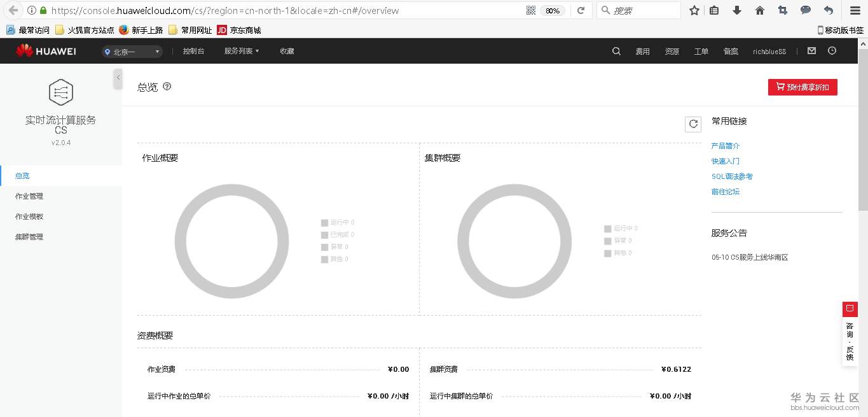Open the console search magnifier icon
The image size is (868, 417).
click(x=616, y=51)
